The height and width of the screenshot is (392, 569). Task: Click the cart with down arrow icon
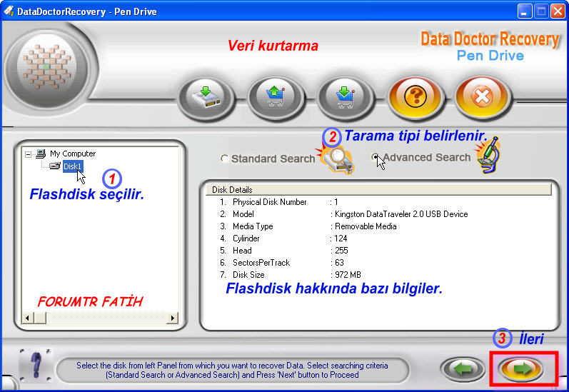tap(345, 98)
